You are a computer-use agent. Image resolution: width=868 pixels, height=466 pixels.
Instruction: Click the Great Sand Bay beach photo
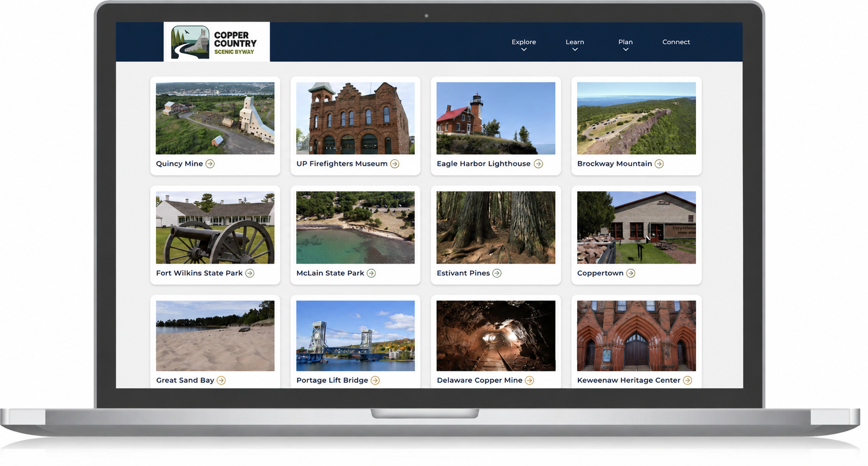215,336
